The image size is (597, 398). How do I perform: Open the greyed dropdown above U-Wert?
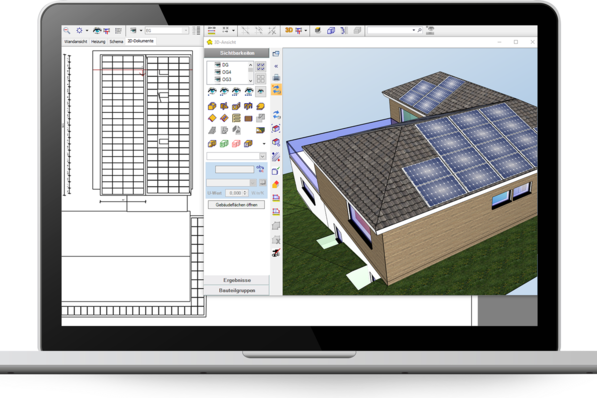(231, 183)
